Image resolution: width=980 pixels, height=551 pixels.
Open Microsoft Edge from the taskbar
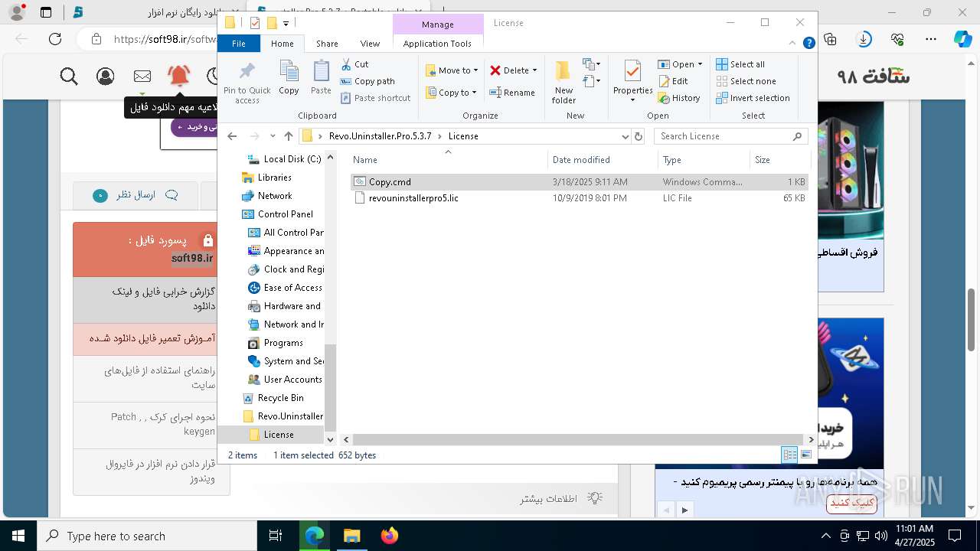pyautogui.click(x=315, y=536)
